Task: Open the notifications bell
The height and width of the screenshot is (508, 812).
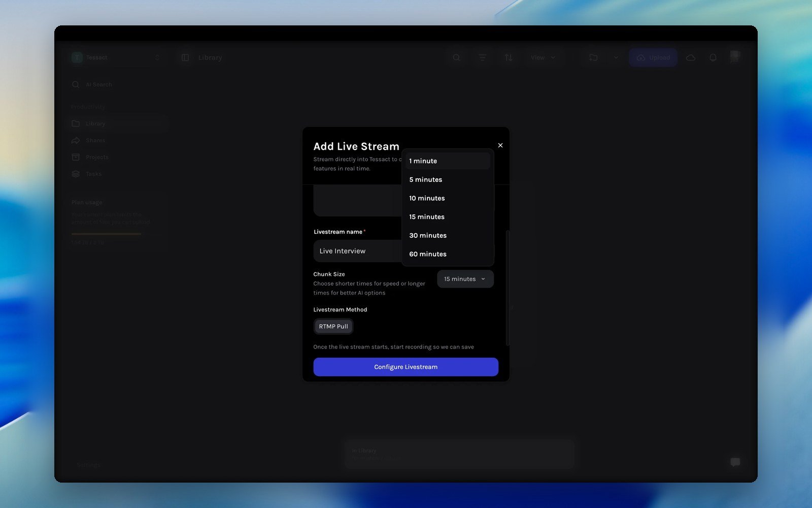Action: (713, 57)
